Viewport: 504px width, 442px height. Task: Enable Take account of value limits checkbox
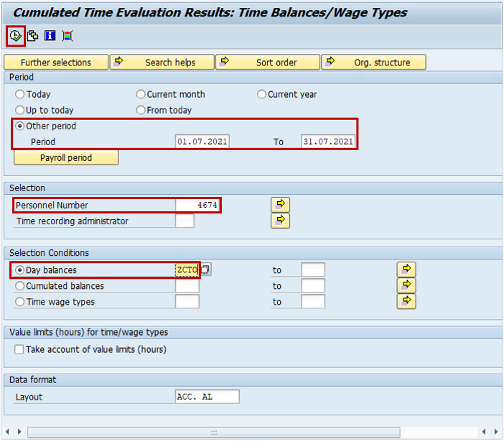(19, 349)
